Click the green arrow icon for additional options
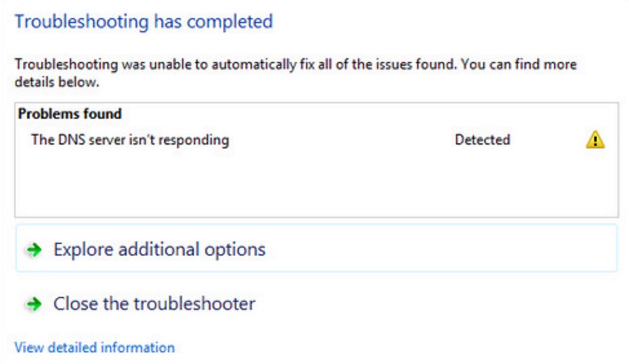The height and width of the screenshot is (364, 629). pos(34,250)
